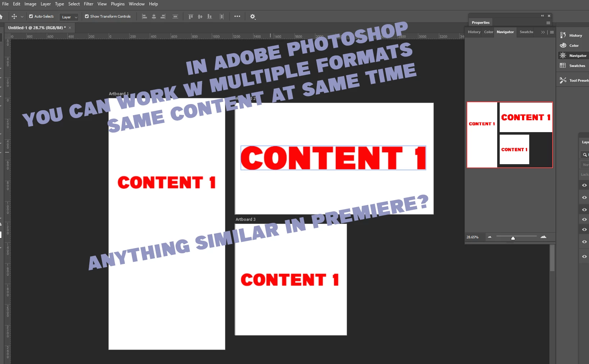Open Swatches panel from grid dock icon

pos(563,66)
